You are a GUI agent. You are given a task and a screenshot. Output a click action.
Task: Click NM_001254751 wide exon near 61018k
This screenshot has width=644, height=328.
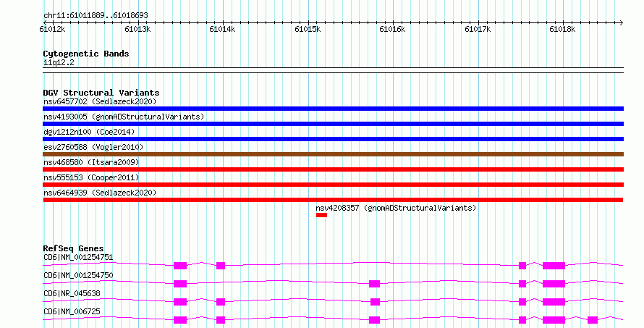[554, 266]
